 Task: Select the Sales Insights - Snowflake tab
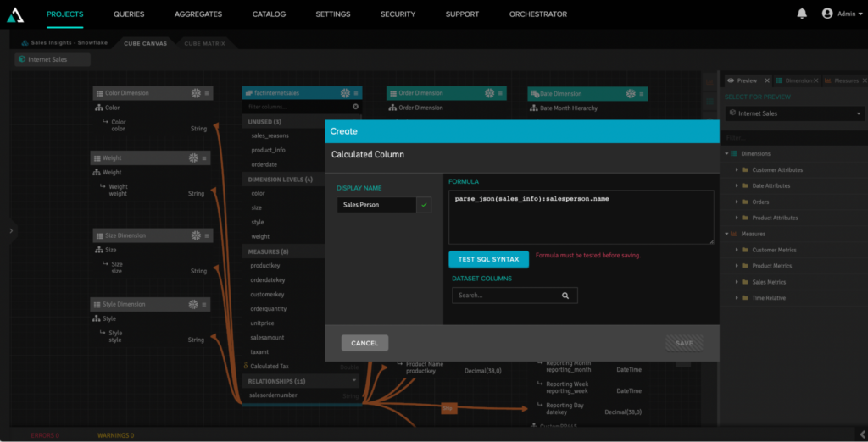click(x=64, y=42)
